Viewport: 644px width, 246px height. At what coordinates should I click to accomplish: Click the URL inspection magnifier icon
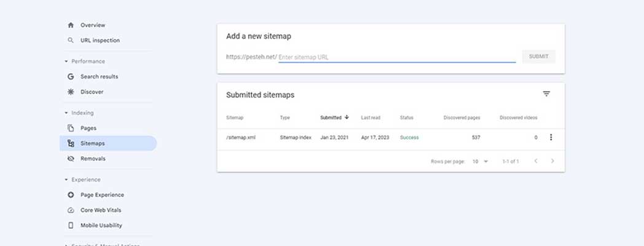71,41
